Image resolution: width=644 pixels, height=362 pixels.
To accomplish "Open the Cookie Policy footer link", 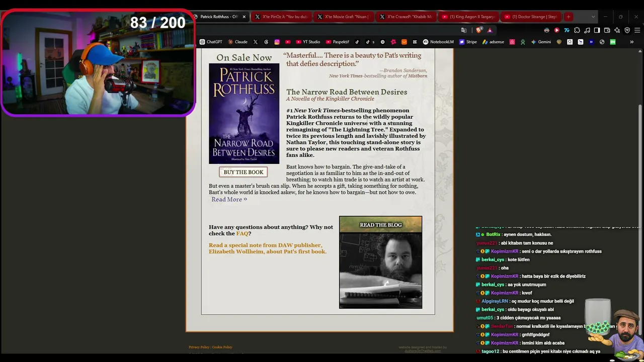I will coord(222,347).
